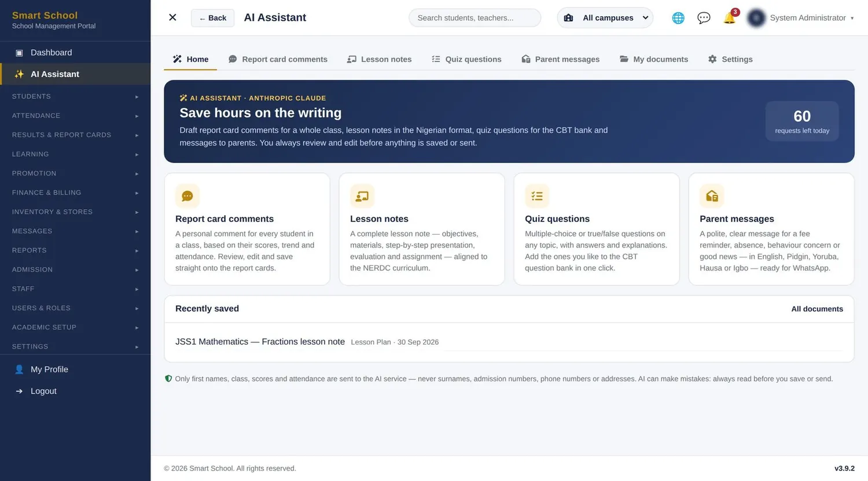This screenshot has height=481, width=868.
Task: Expand the Academic Setup section
Action: click(75, 327)
